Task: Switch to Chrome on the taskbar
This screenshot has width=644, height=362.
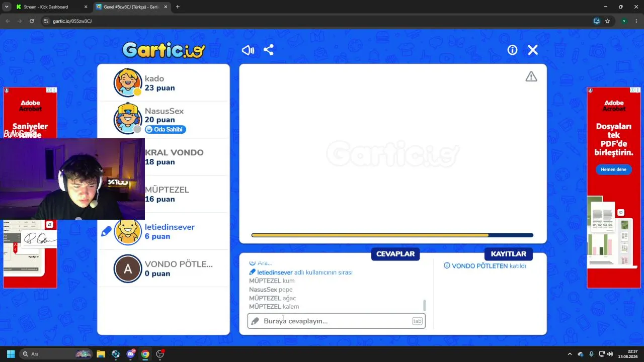Action: pos(145,354)
